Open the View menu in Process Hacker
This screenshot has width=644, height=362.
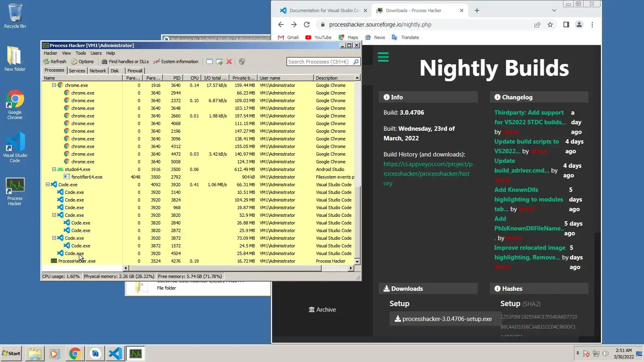point(66,53)
